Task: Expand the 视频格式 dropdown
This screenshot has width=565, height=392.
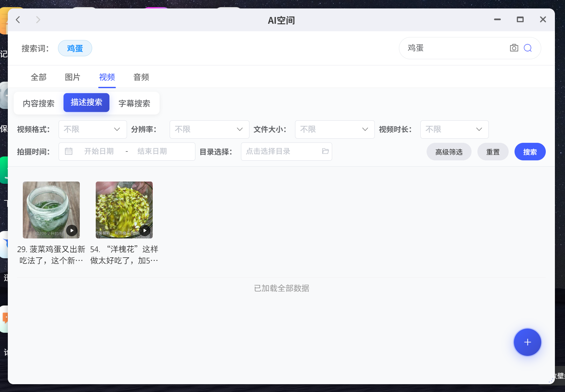Action: pyautogui.click(x=93, y=129)
